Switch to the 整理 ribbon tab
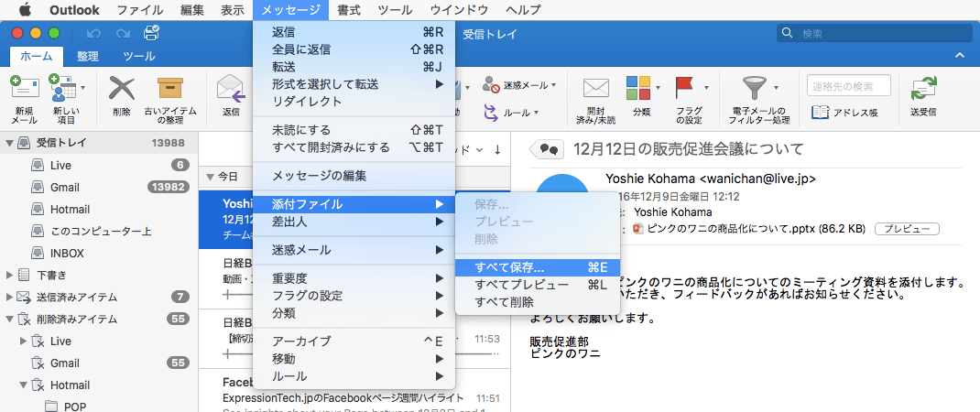This screenshot has width=980, height=412. pos(88,56)
